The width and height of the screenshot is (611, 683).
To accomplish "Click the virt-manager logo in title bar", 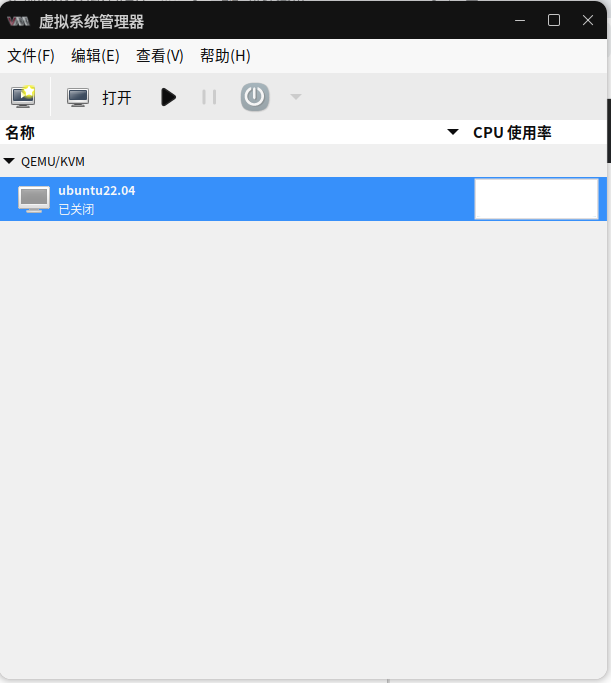I will pyautogui.click(x=18, y=20).
